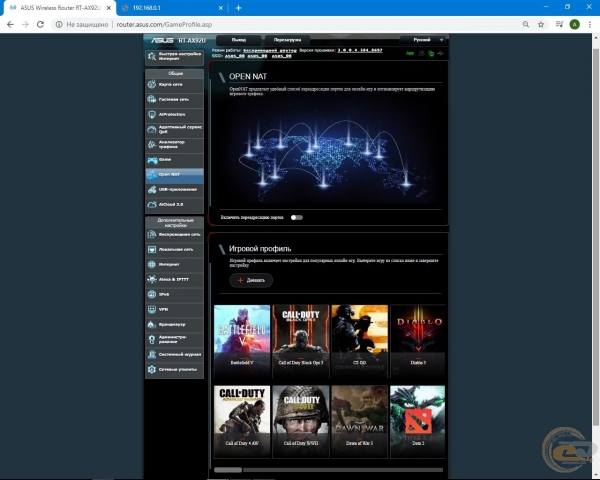
Task: Go back using browser back arrow
Action: 10,24
